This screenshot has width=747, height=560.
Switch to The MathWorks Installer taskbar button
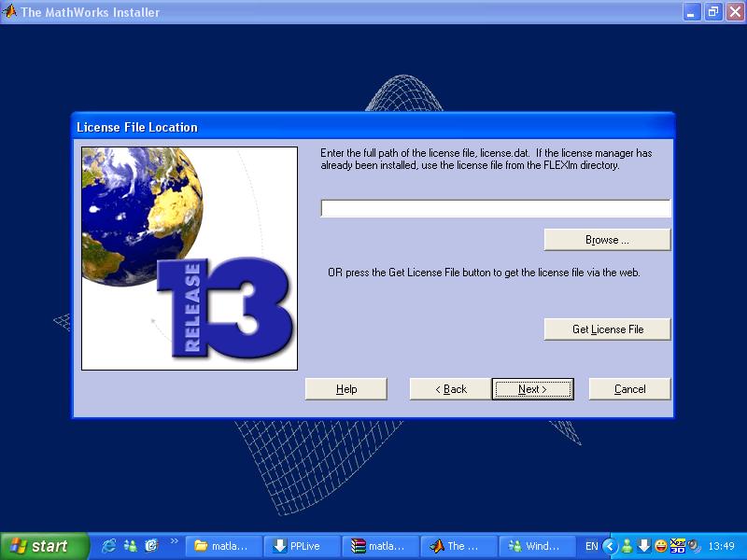click(x=459, y=546)
